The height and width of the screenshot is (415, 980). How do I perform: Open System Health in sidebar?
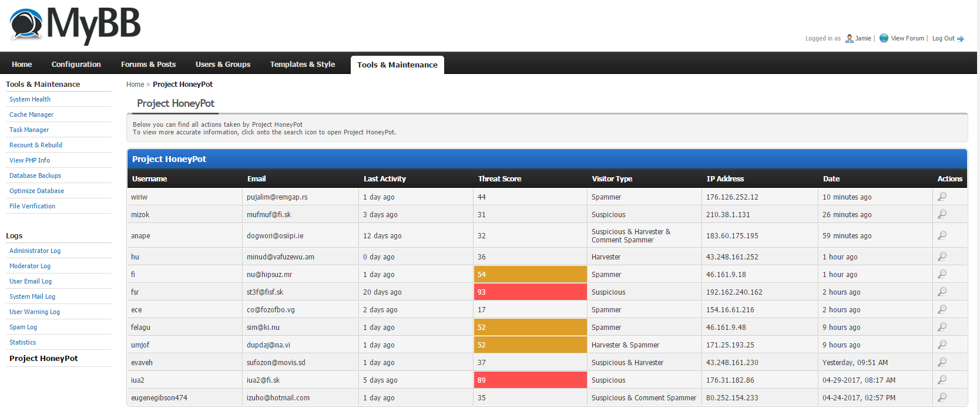[30, 99]
